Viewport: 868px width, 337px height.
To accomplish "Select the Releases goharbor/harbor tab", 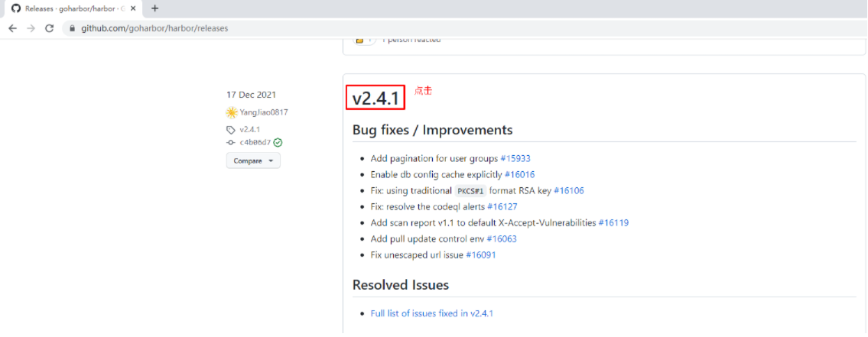I will [x=73, y=8].
